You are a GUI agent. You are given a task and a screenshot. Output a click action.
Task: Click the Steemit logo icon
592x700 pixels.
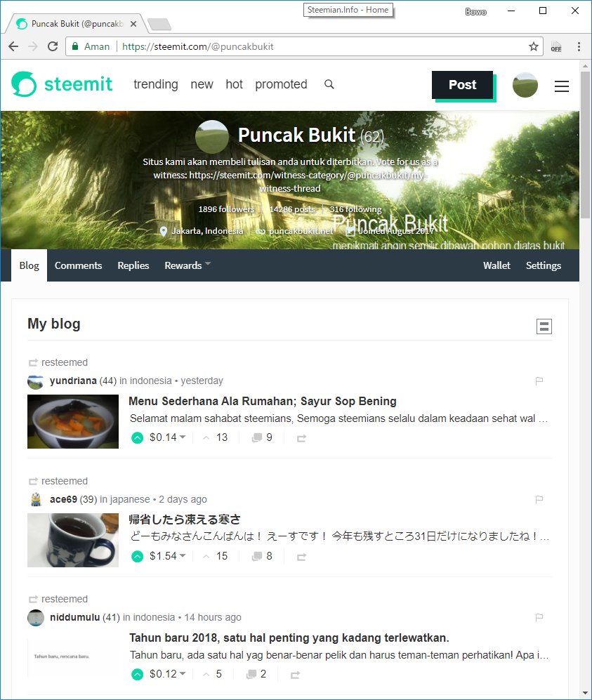point(24,84)
